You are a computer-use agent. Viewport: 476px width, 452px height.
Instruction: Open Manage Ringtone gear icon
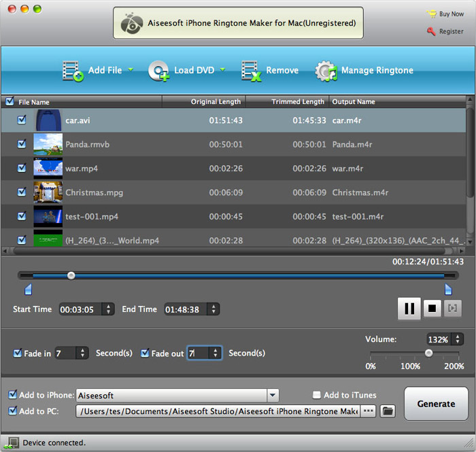326,71
